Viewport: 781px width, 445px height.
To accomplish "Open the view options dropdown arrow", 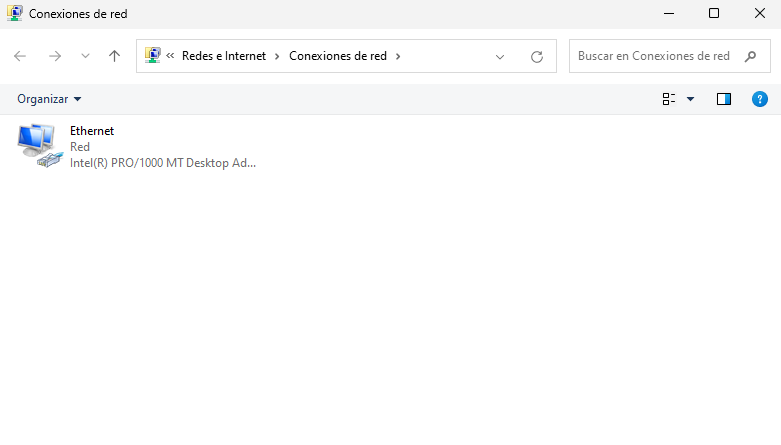I will pyautogui.click(x=690, y=99).
